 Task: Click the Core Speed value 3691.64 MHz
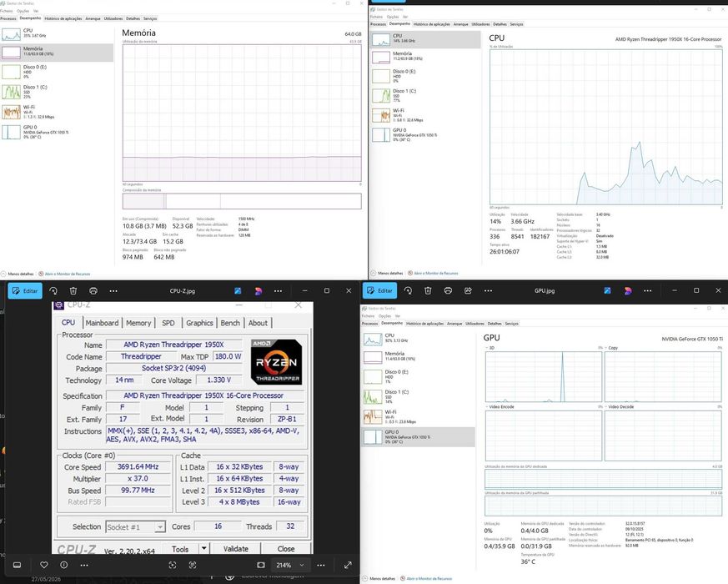point(138,467)
